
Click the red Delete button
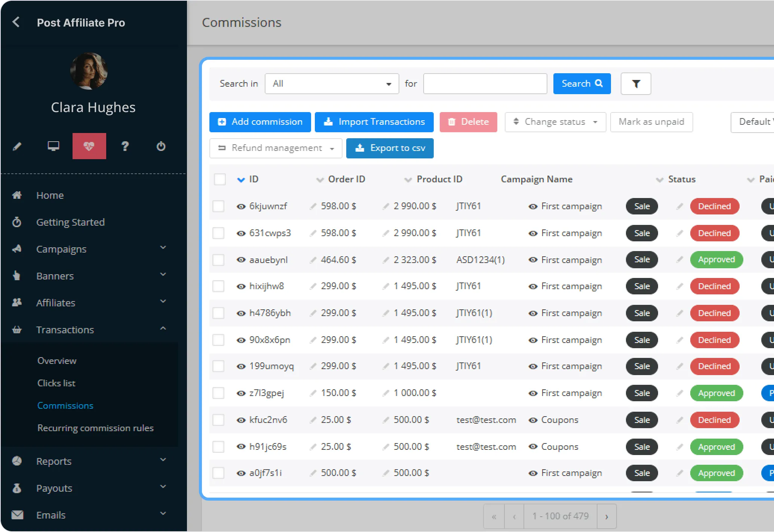(468, 122)
